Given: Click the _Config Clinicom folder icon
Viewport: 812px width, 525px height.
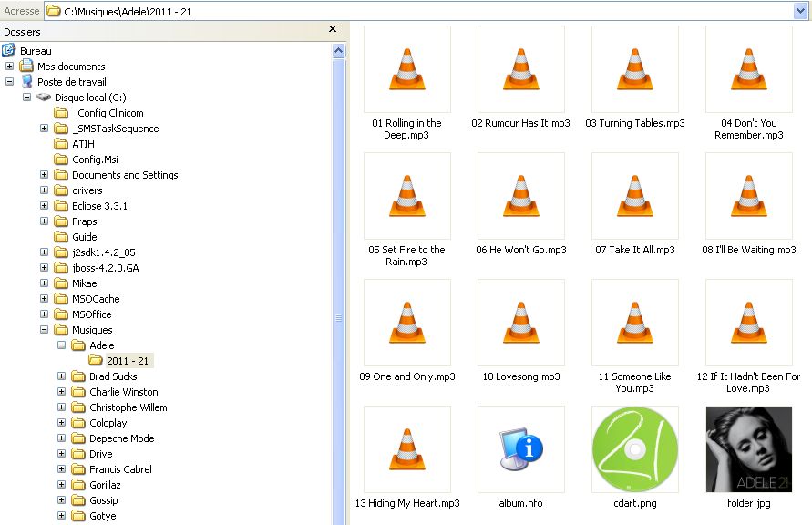Looking at the screenshot, I should pyautogui.click(x=61, y=112).
